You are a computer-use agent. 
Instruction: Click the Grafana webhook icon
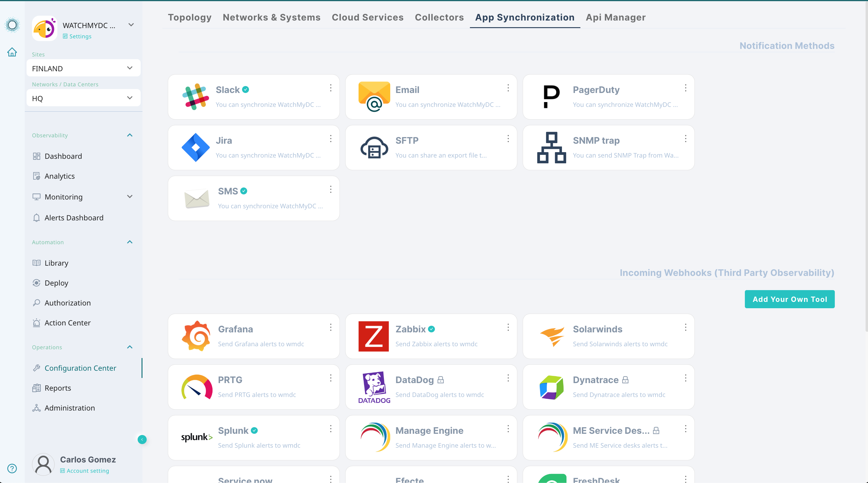tap(196, 336)
